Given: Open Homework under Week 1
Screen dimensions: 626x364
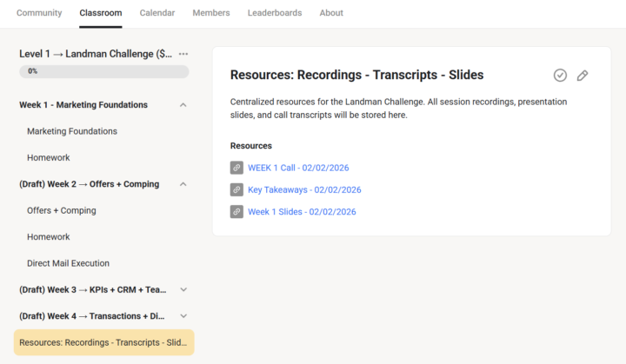Looking at the screenshot, I should (49, 157).
